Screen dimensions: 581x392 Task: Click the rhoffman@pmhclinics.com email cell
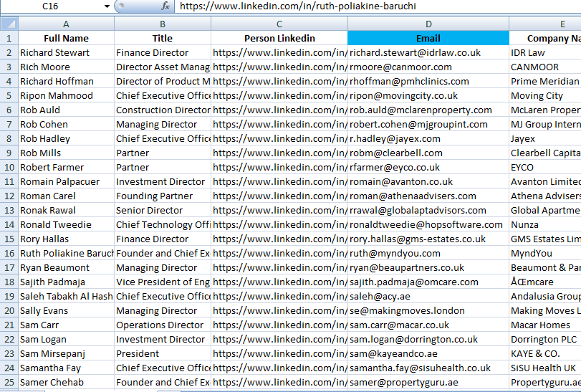click(x=428, y=82)
